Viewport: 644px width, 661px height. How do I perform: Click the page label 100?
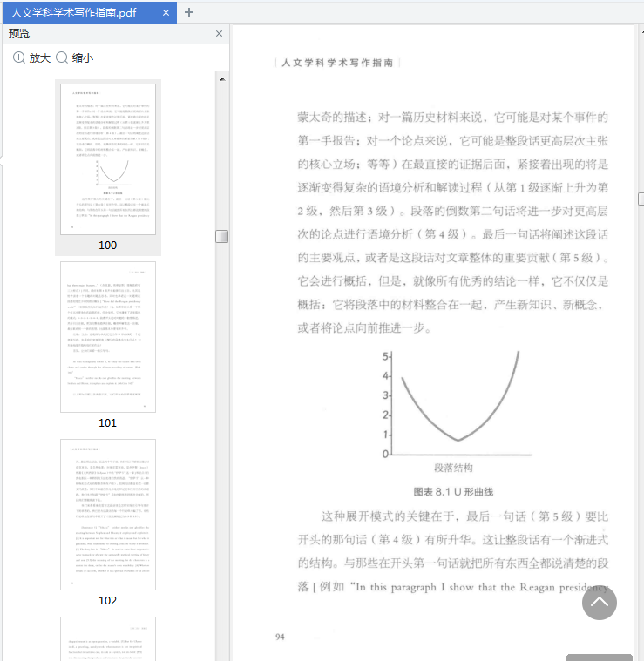(107, 246)
